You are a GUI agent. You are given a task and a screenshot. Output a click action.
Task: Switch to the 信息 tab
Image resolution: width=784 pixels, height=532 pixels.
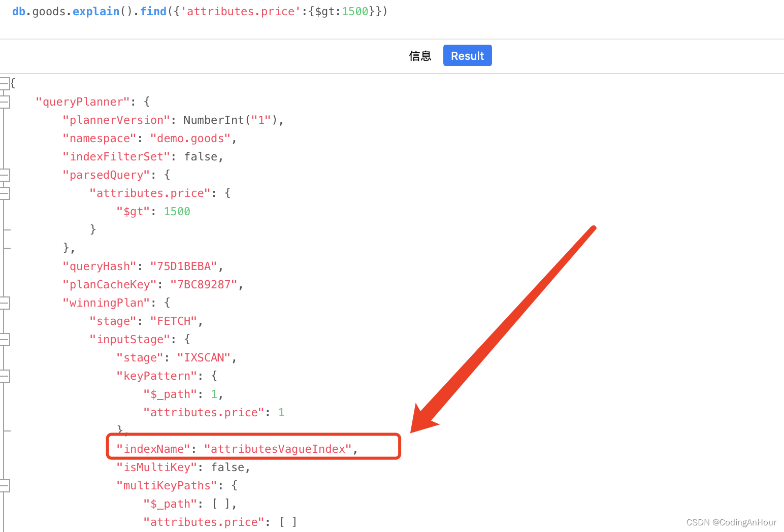[x=420, y=56]
